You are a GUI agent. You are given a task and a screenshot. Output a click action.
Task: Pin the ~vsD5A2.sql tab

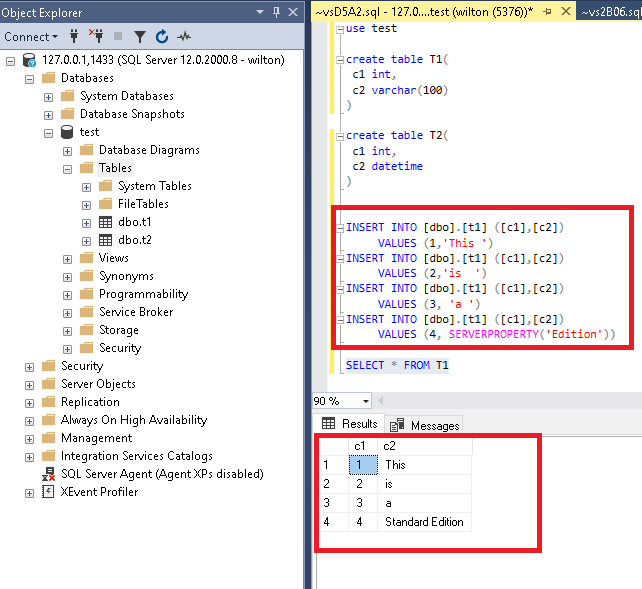[547, 12]
